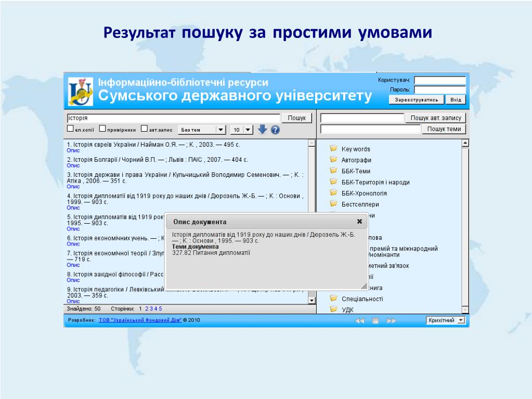532x399 pixels.
Task: Click the Пошук теми button
Action: coord(444,129)
